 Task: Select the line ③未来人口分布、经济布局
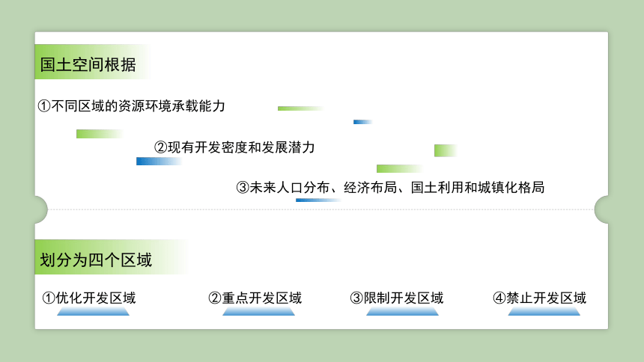(390, 188)
